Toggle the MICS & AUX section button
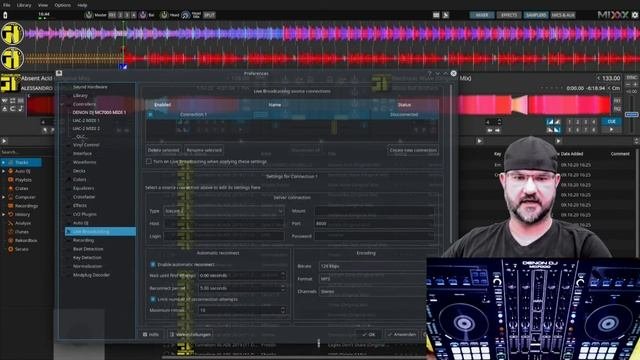The image size is (640, 360). click(x=563, y=15)
